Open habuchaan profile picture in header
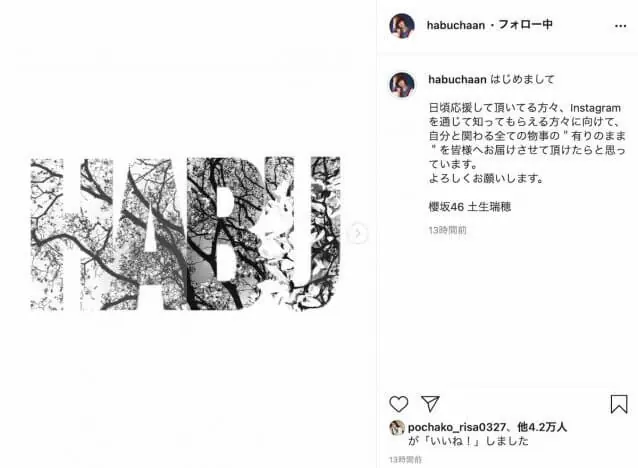The image size is (638, 468). [x=402, y=26]
